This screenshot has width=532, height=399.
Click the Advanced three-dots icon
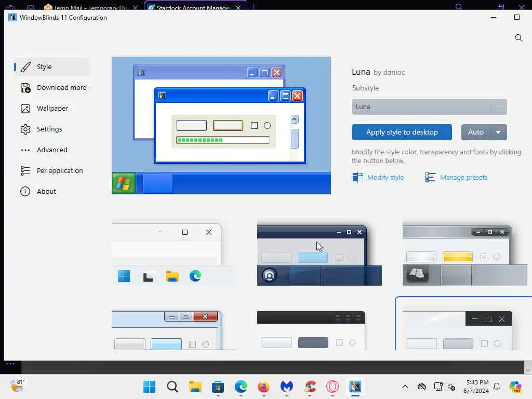click(25, 150)
